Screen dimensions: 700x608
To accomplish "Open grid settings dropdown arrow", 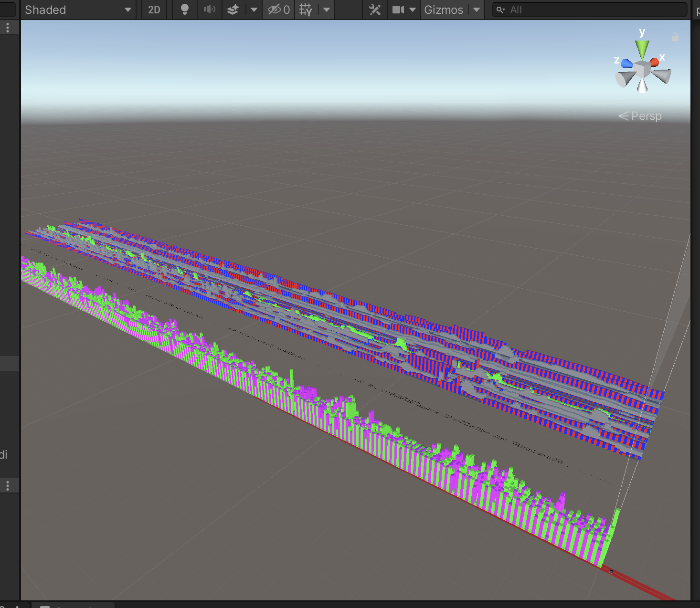I will click(327, 10).
